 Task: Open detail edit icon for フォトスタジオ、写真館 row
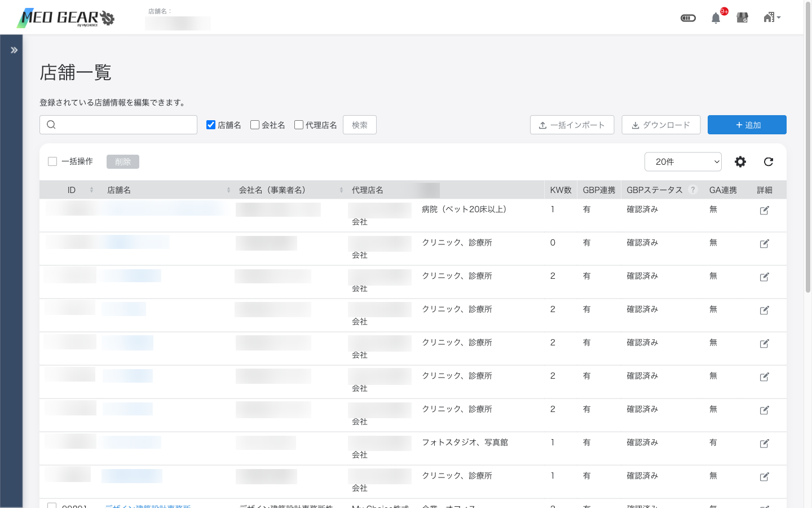(x=765, y=443)
